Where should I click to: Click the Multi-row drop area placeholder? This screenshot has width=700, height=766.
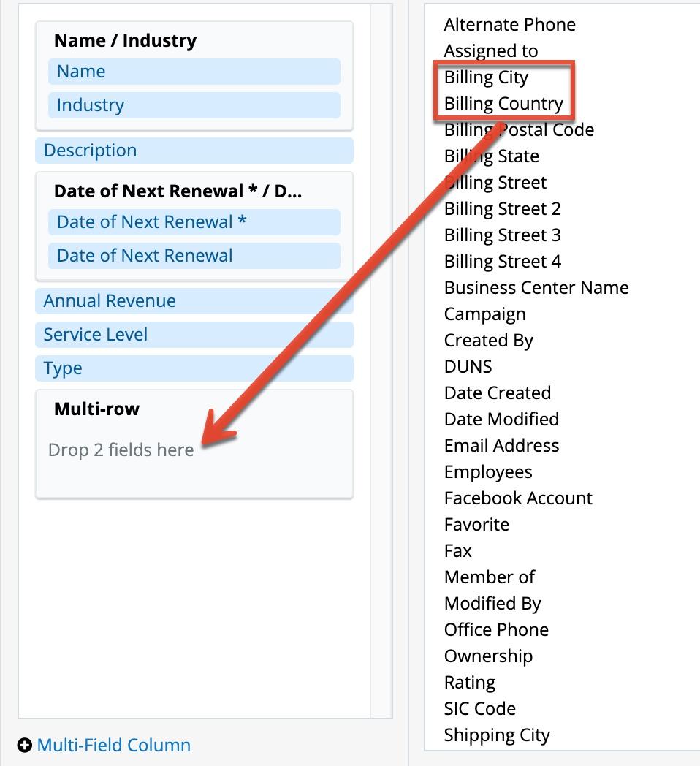pos(121,450)
